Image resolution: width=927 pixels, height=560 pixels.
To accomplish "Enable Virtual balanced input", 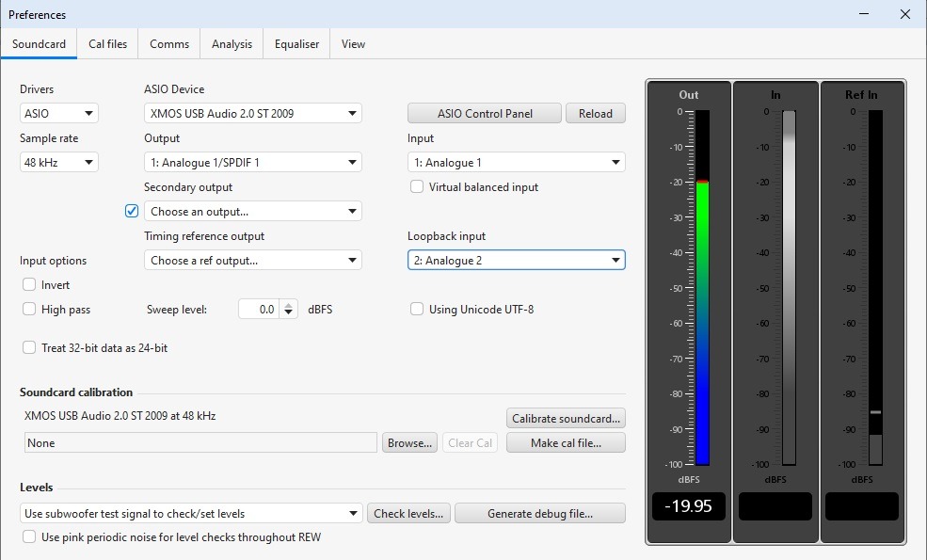I will pyautogui.click(x=417, y=187).
